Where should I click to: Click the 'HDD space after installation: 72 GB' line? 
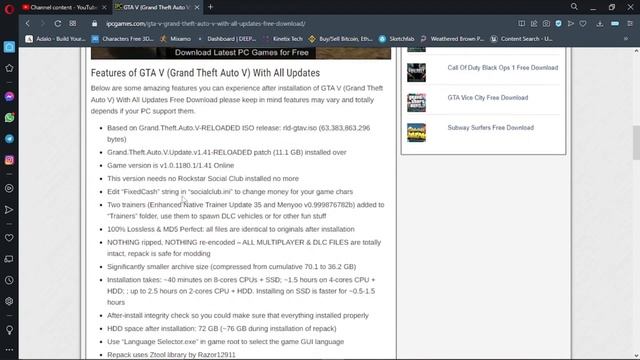[x=222, y=329]
